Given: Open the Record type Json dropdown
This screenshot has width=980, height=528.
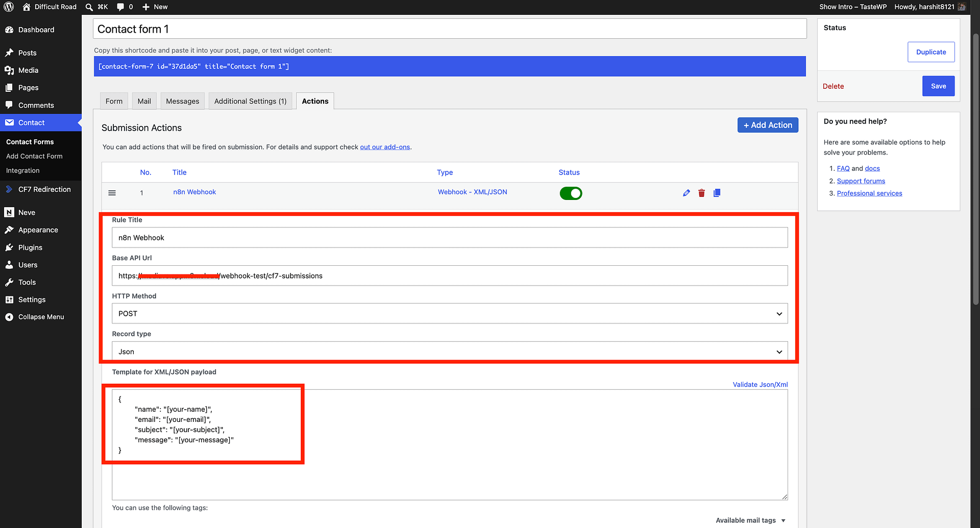Looking at the screenshot, I should (450, 351).
